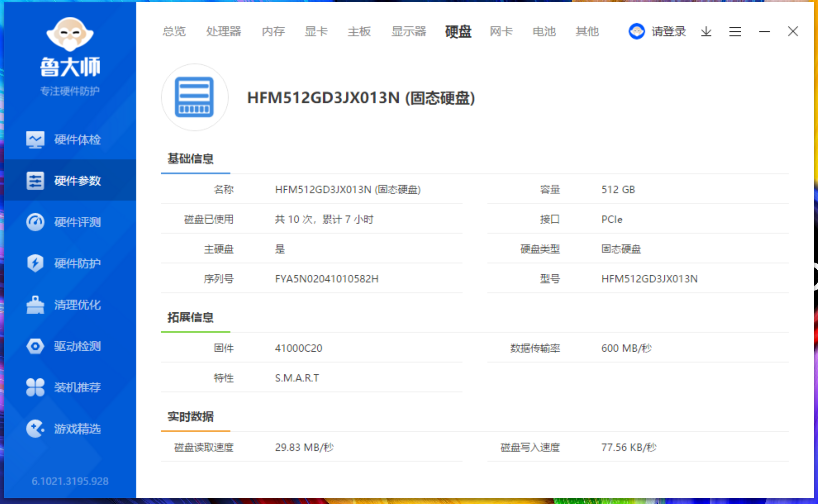Open the 硬件防护 shield icon
The height and width of the screenshot is (504, 818).
(x=35, y=263)
